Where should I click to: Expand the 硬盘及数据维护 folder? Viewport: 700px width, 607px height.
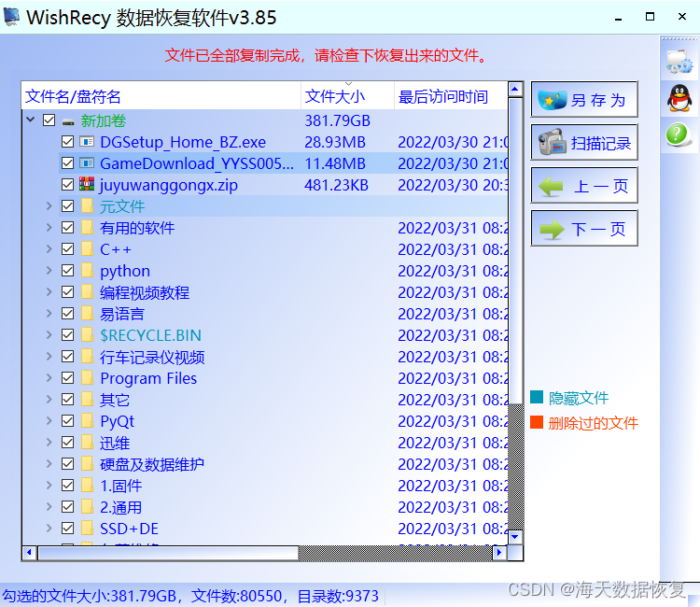click(49, 463)
